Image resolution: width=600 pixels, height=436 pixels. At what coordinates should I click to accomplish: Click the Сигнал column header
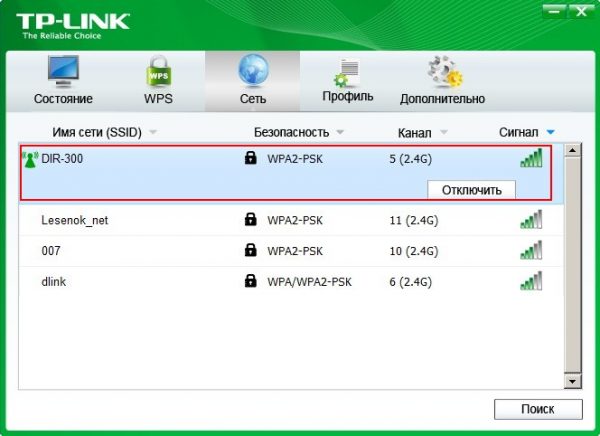click(518, 132)
